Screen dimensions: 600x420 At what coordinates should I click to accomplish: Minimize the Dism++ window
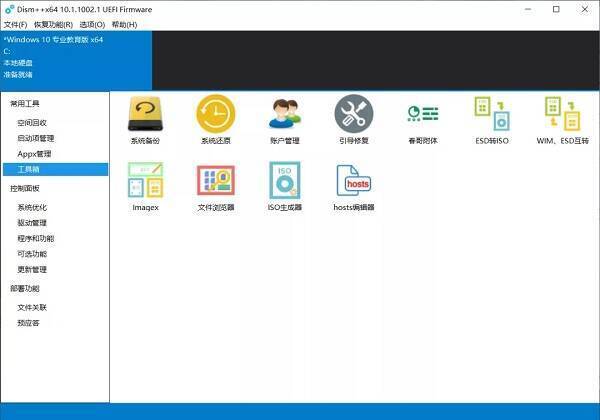528,9
